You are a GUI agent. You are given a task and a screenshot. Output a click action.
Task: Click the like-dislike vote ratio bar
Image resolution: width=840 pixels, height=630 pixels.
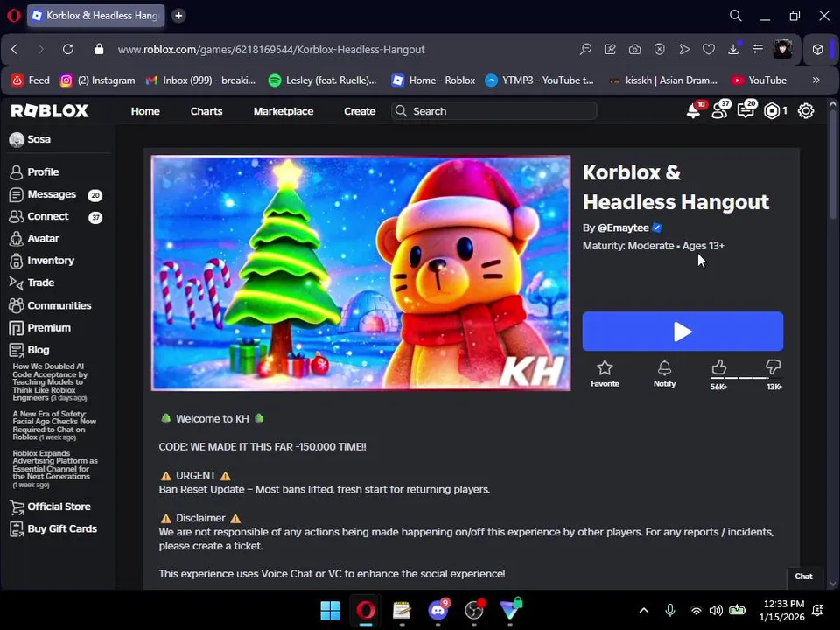(745, 378)
